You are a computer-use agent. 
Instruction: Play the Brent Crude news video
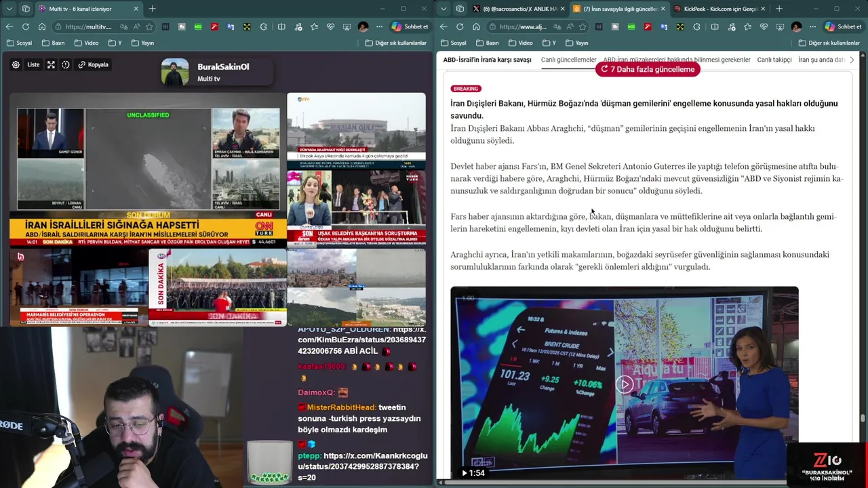(625, 384)
